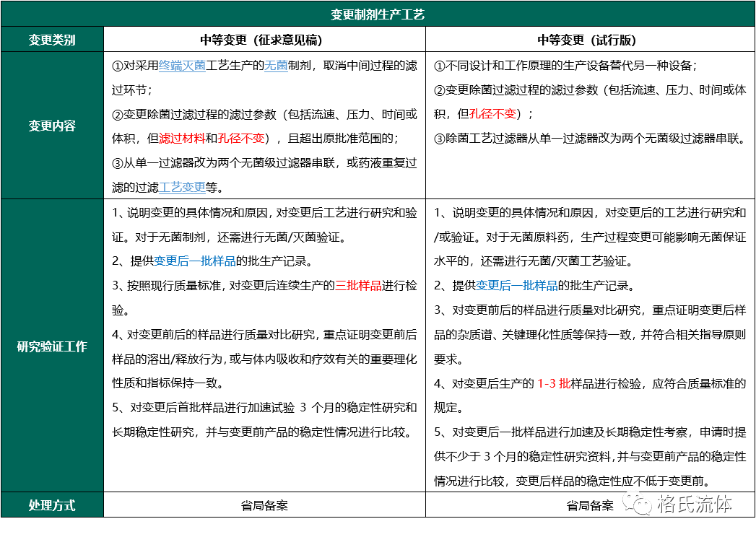This screenshot has height=537, width=756.
Task: Select 省局备案 under the 征求意见稿 column
Action: 264,505
